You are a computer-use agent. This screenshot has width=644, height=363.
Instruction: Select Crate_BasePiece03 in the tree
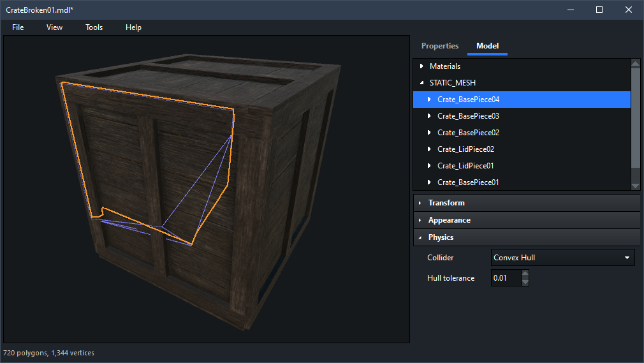click(522, 116)
